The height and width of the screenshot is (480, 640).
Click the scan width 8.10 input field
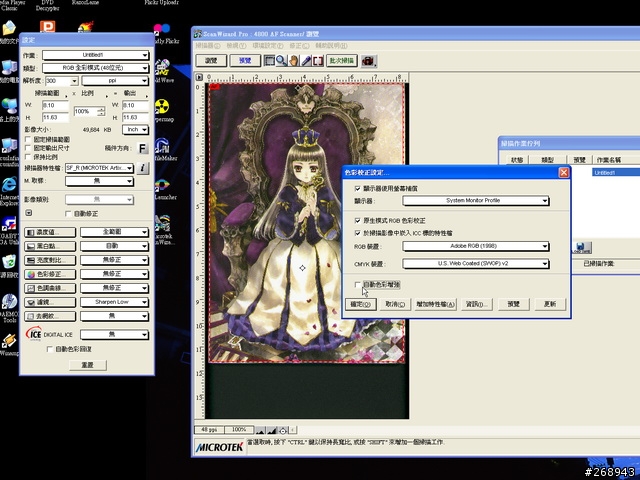click(55, 105)
